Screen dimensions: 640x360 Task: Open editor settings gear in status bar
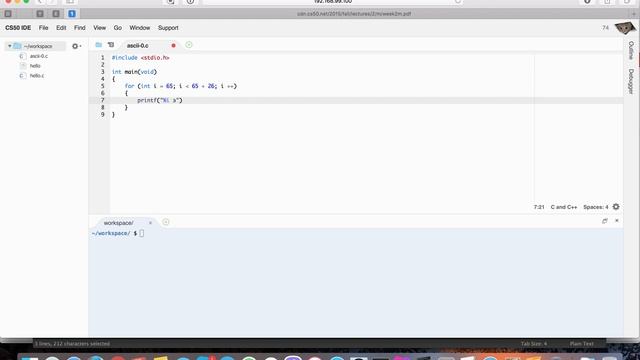pyautogui.click(x=616, y=207)
